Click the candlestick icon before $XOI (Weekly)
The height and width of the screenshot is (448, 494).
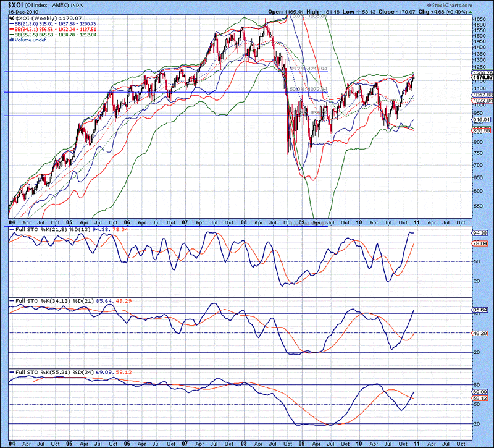pyautogui.click(x=12, y=19)
